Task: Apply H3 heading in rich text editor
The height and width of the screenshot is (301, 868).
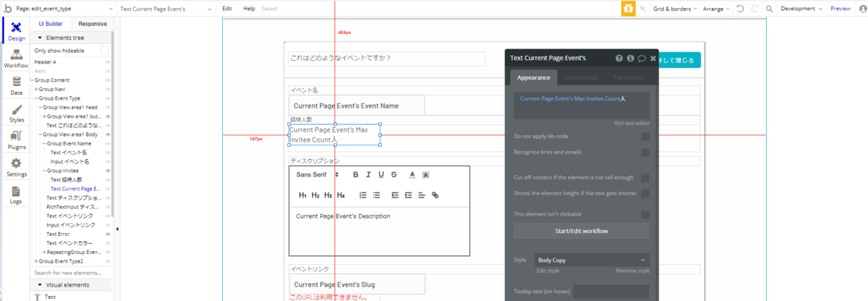Action: point(328,195)
